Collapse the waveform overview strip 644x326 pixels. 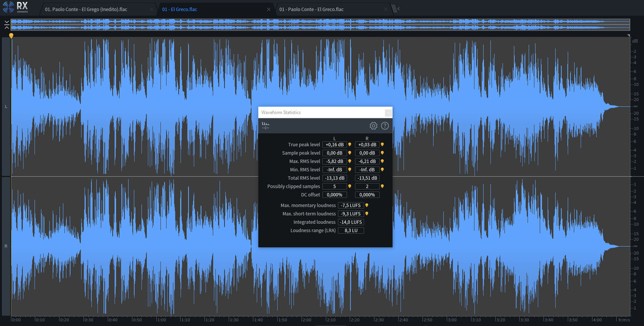(x=6, y=25)
